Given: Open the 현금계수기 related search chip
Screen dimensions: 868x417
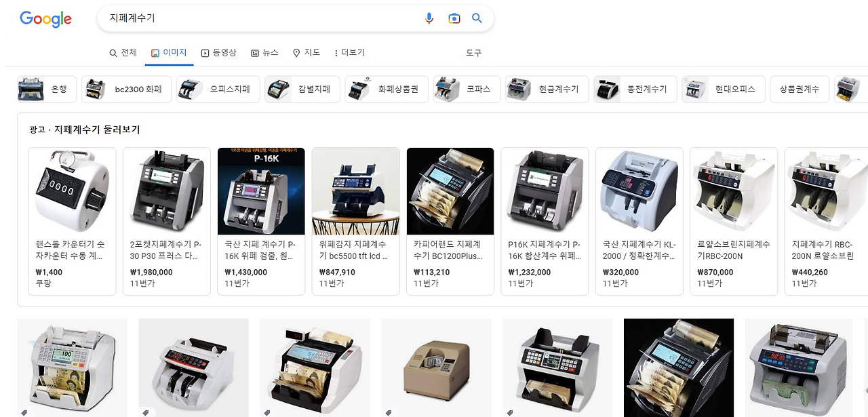Looking at the screenshot, I should 547,89.
